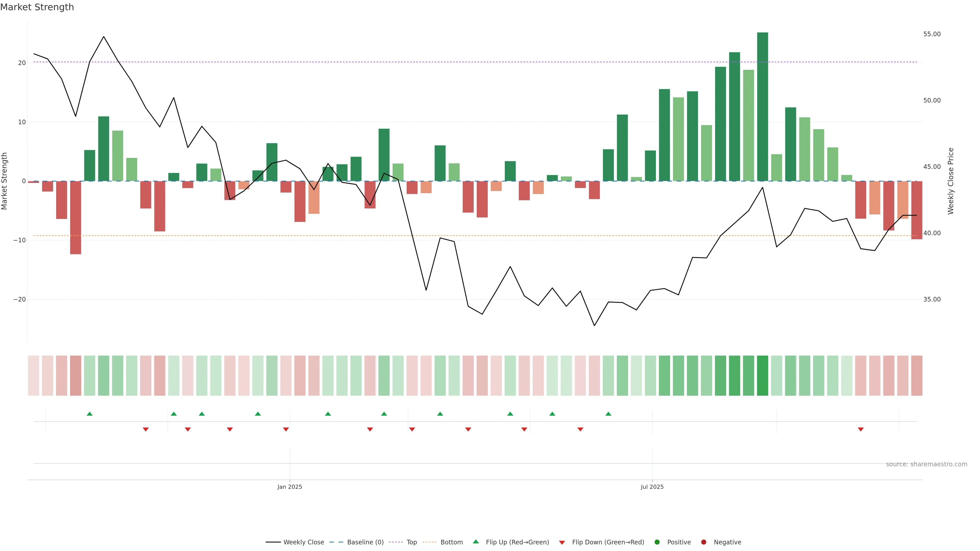Click the darkest green heatmap cell

tap(762, 375)
